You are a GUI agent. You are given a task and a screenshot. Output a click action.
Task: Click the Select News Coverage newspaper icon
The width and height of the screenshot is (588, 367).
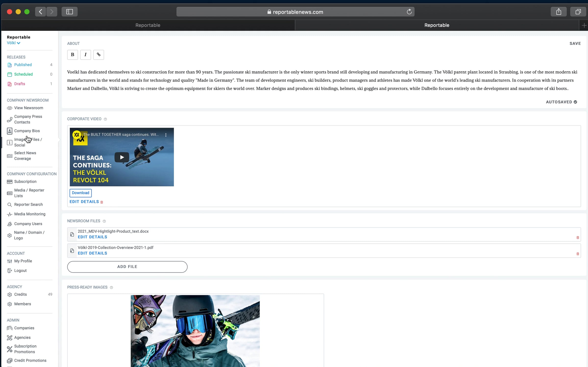click(x=10, y=156)
